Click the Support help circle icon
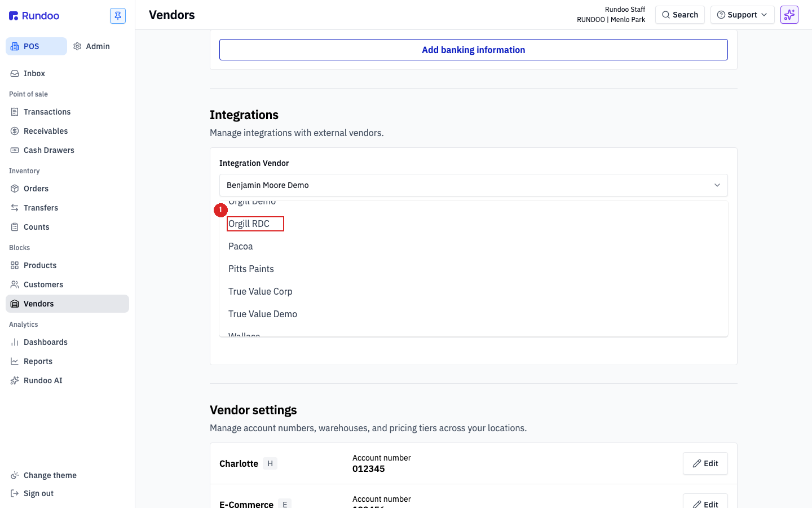812x508 pixels. coord(721,15)
